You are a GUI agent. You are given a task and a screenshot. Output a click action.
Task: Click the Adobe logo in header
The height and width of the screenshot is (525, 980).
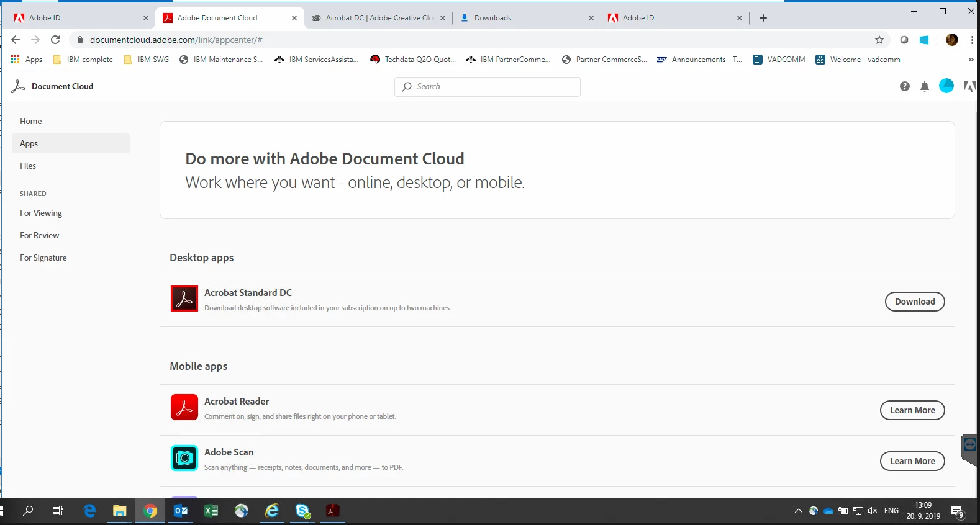(x=969, y=86)
